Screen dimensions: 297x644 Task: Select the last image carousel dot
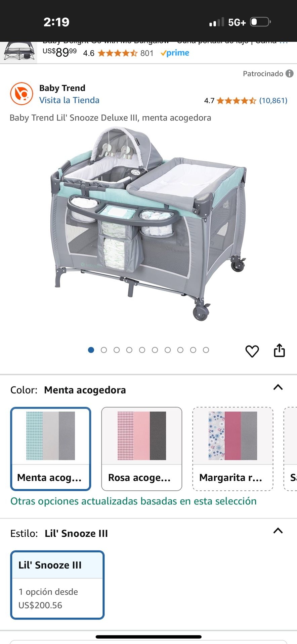(206, 350)
